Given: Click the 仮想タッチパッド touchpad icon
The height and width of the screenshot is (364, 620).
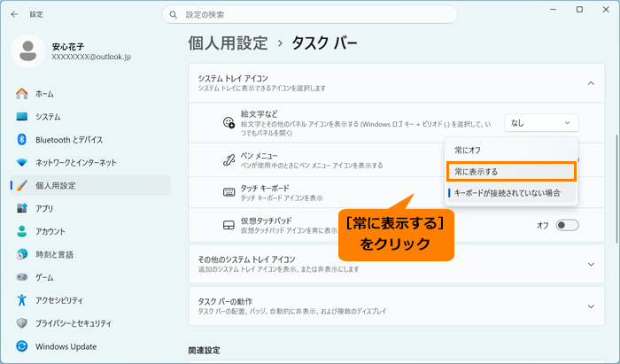Looking at the screenshot, I should coord(229,225).
